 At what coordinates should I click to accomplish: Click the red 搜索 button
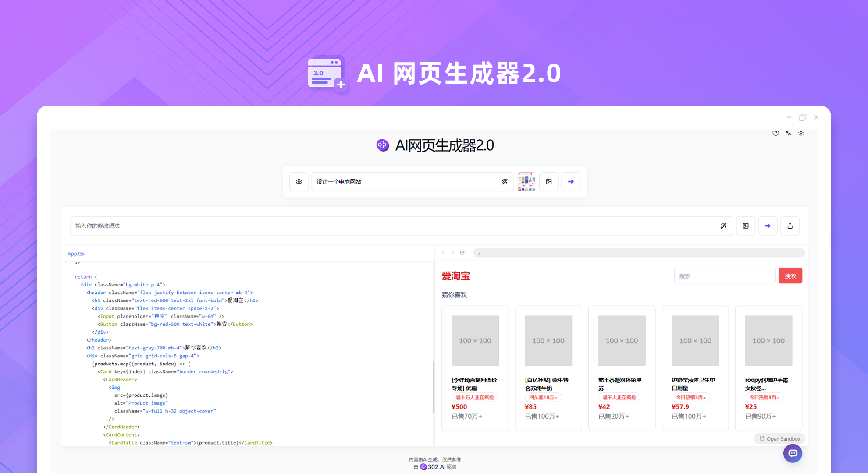790,276
